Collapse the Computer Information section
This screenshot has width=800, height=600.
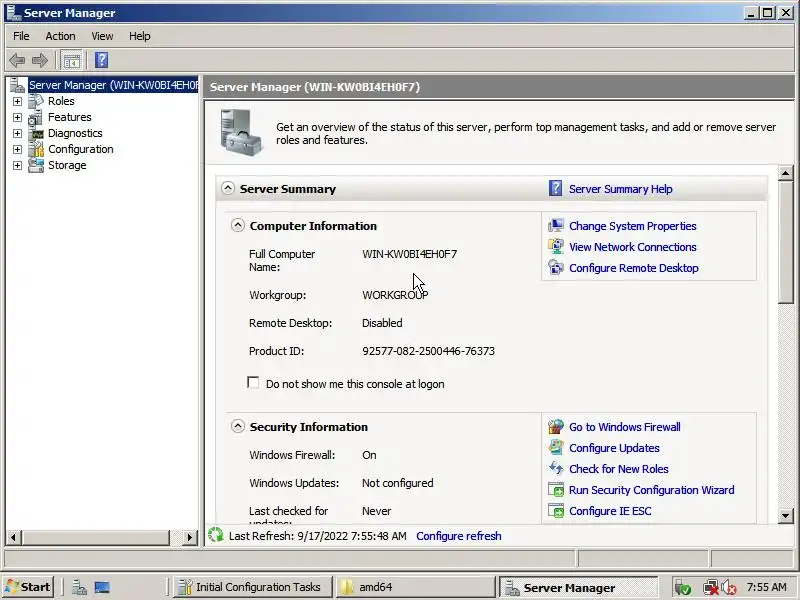tap(238, 225)
